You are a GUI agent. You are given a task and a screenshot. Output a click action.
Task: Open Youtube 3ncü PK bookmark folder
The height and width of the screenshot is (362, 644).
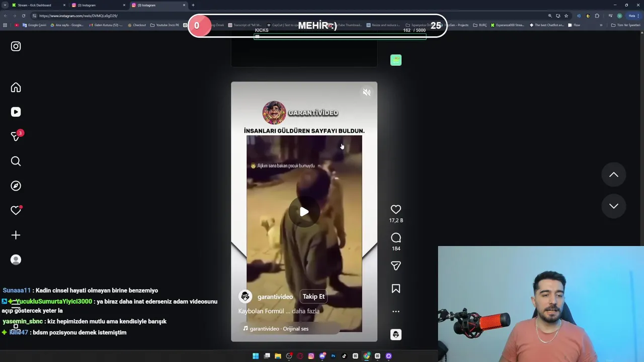(165, 25)
